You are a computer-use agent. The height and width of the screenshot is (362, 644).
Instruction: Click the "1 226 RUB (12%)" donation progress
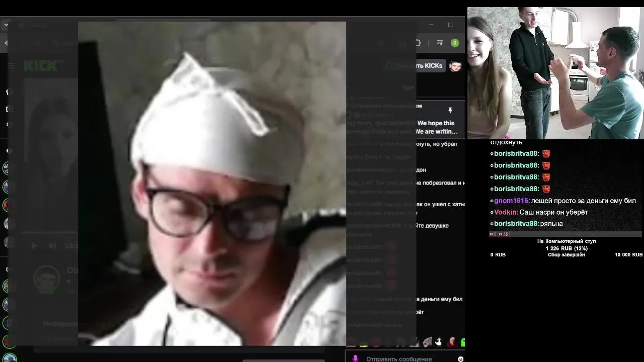coord(567,248)
